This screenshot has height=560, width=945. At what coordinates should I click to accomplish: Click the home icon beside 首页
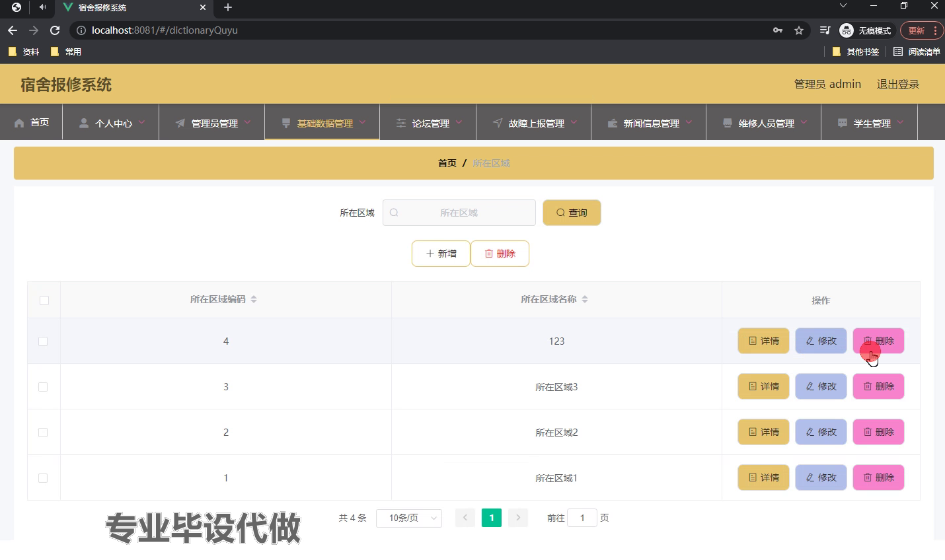click(x=19, y=123)
